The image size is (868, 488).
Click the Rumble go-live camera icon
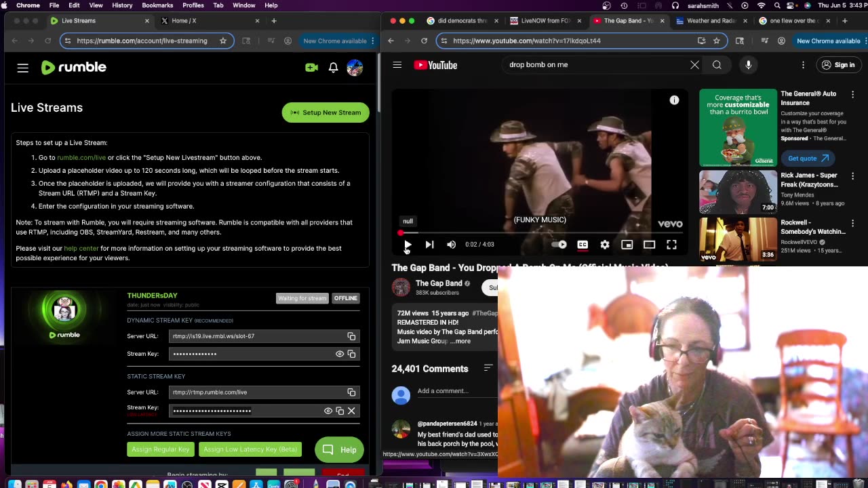pos(312,67)
